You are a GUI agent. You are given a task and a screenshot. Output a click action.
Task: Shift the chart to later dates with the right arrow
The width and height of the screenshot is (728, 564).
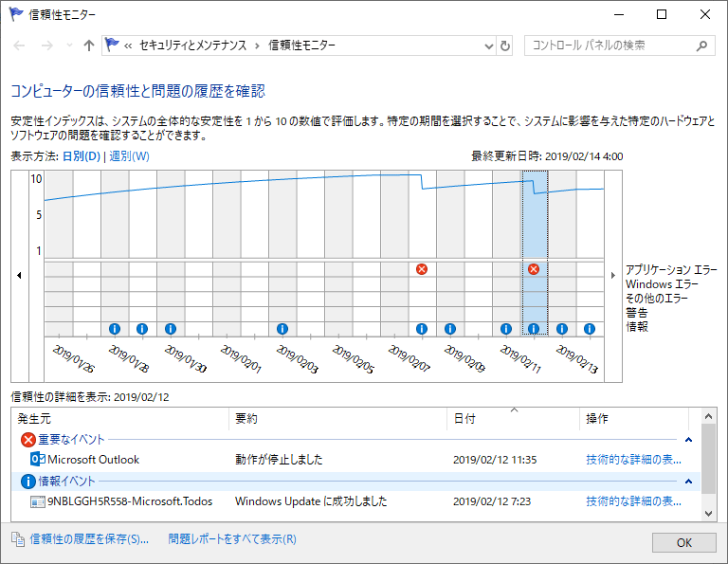613,275
